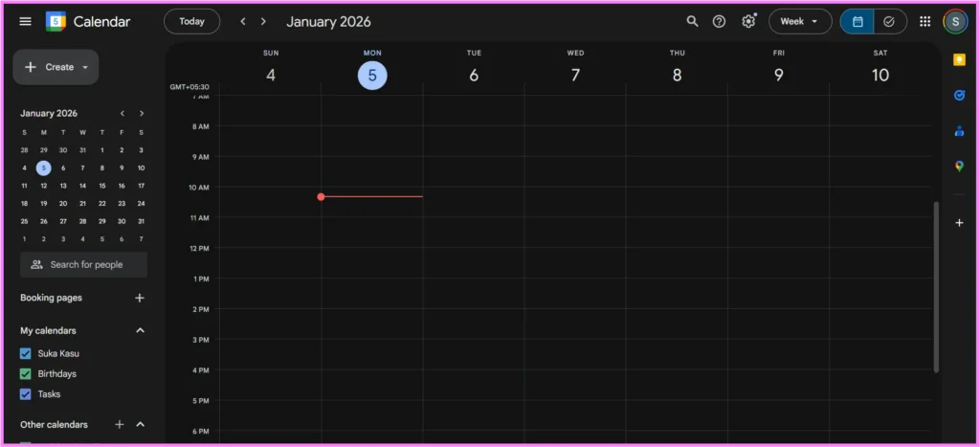Switch to the Tasks view tab
The width and height of the screenshot is (980, 447).
click(x=889, y=21)
